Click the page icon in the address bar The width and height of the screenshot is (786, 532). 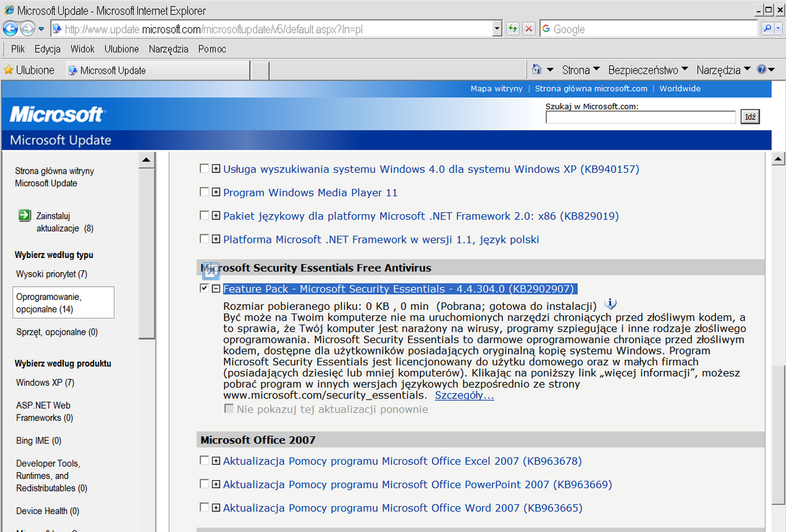(x=57, y=29)
